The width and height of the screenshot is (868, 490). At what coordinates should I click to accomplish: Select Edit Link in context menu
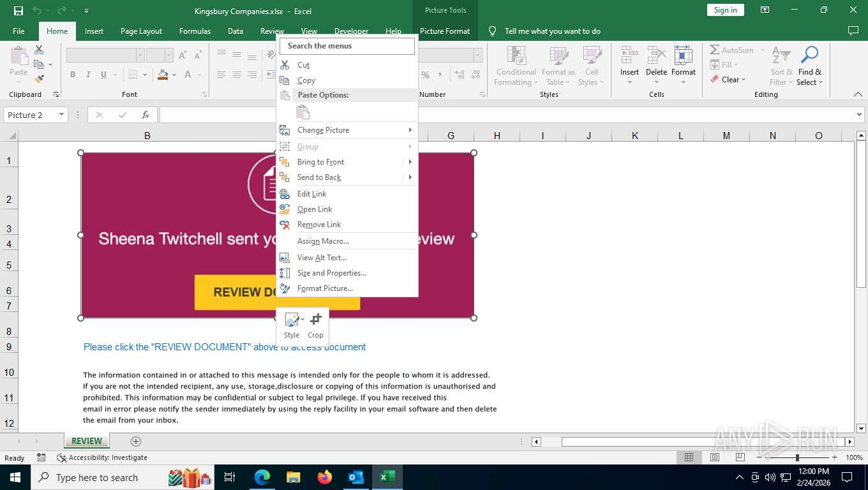point(348,194)
